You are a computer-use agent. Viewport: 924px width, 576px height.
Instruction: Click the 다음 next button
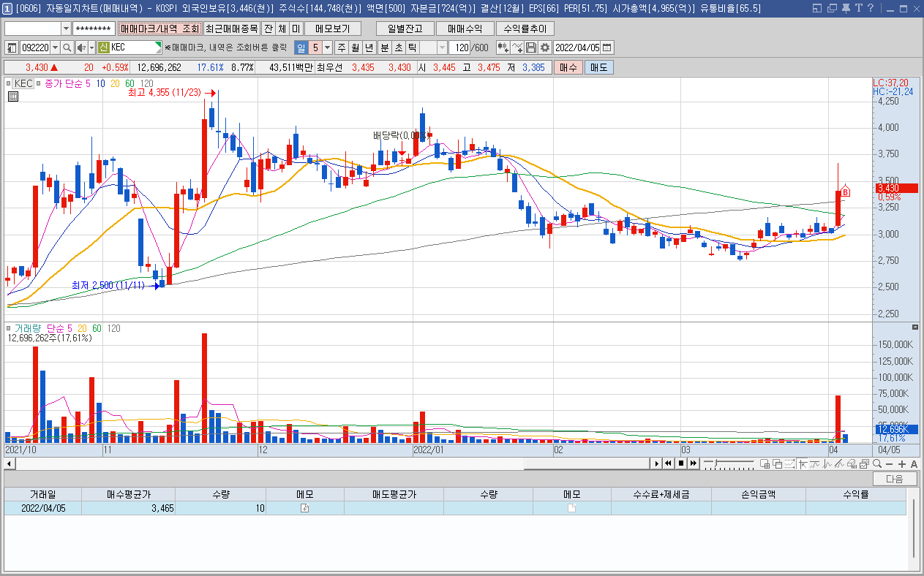894,480
